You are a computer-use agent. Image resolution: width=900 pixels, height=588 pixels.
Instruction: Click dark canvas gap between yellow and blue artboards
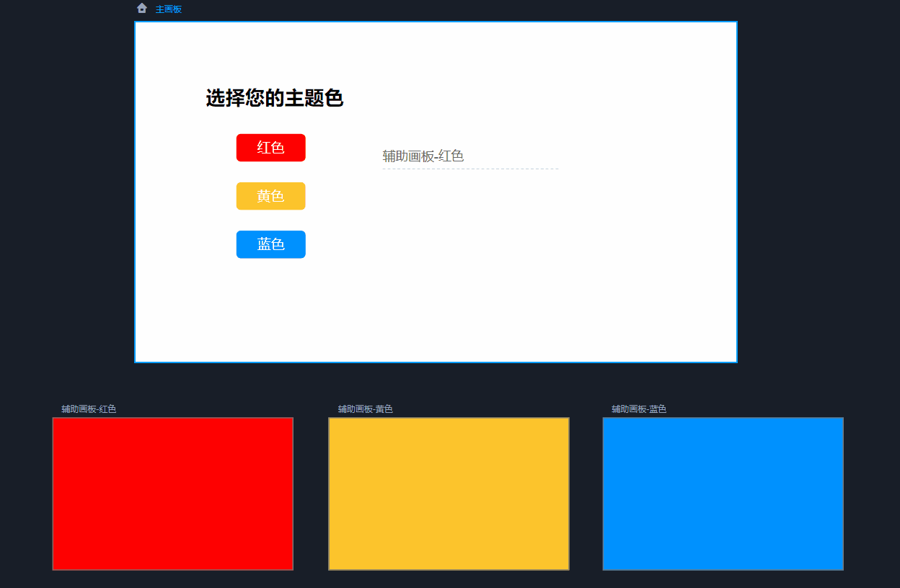tap(586, 494)
